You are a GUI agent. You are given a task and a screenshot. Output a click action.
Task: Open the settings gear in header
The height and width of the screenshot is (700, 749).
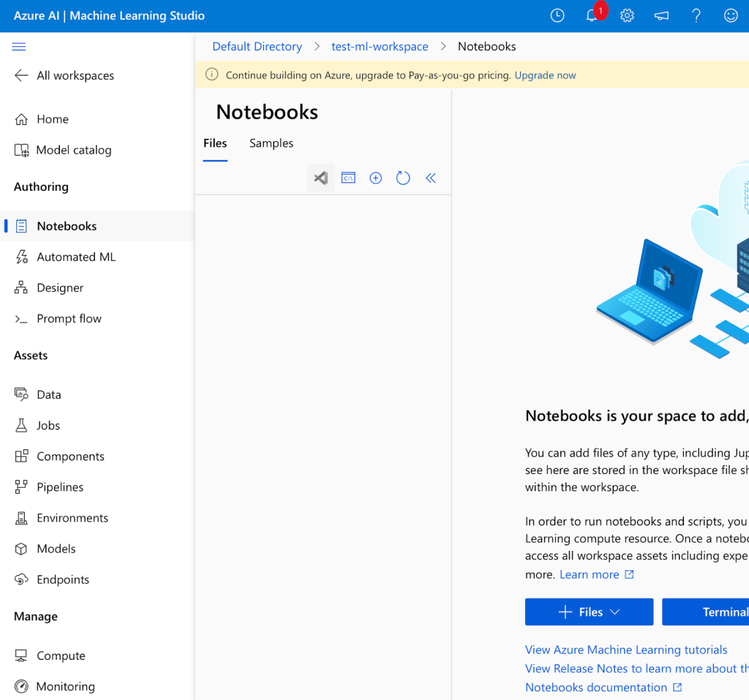point(627,15)
